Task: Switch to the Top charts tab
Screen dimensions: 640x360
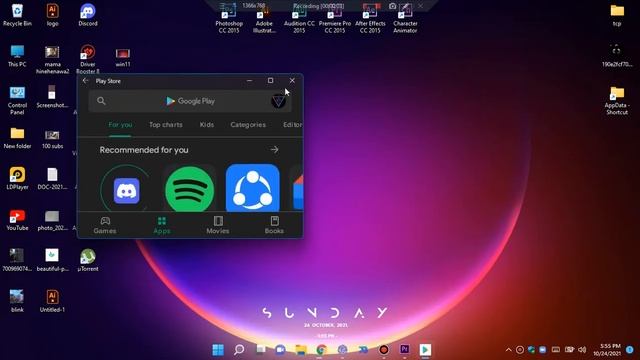Action: tap(166, 124)
